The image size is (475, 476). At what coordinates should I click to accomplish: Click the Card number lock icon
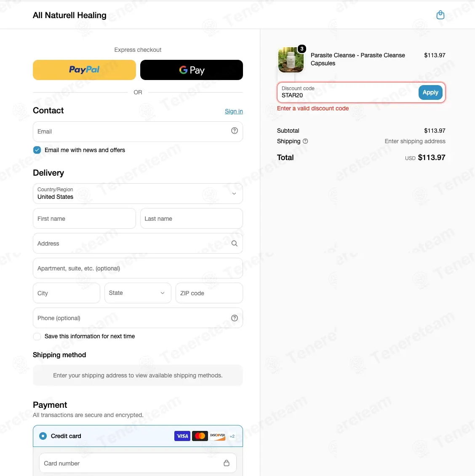pos(227,463)
